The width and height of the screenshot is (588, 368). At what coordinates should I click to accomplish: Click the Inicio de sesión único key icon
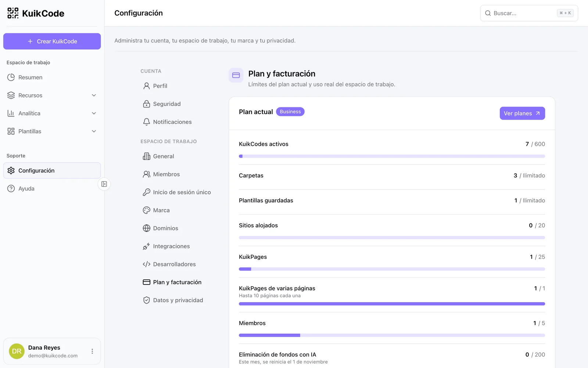[147, 192]
